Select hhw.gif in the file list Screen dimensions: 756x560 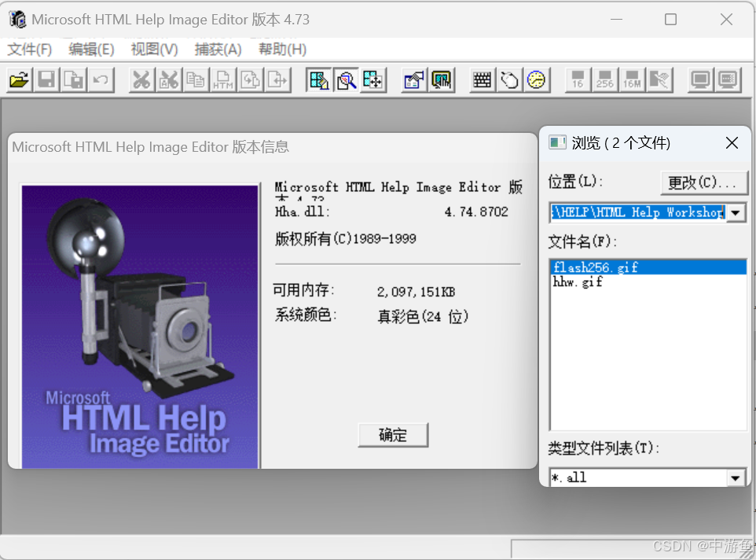(648, 282)
